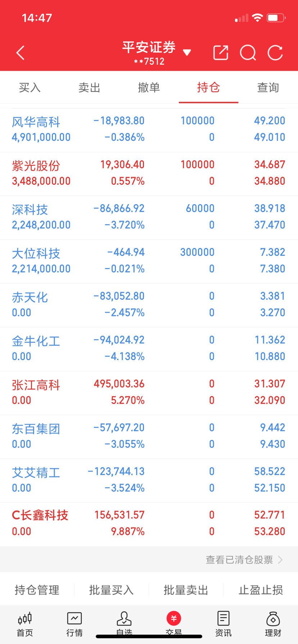
Task: Switch to the 卖出 tab
Action: point(89,87)
